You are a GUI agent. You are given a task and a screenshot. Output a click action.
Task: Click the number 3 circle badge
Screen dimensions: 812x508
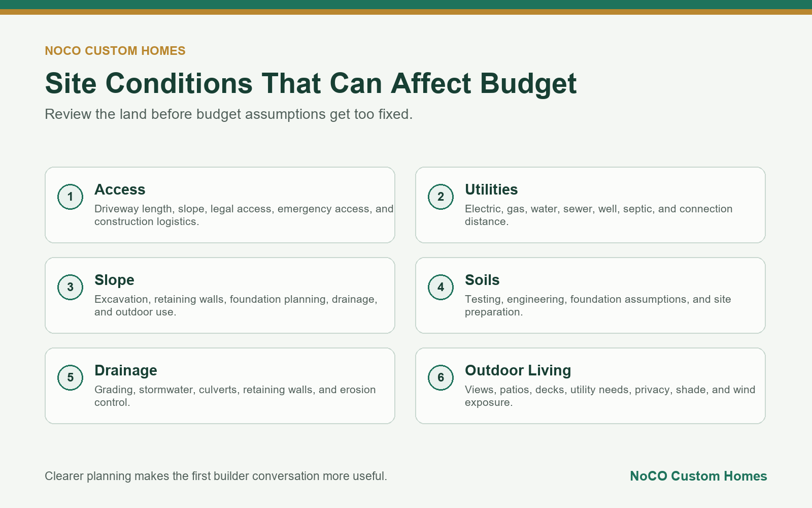pyautogui.click(x=70, y=287)
